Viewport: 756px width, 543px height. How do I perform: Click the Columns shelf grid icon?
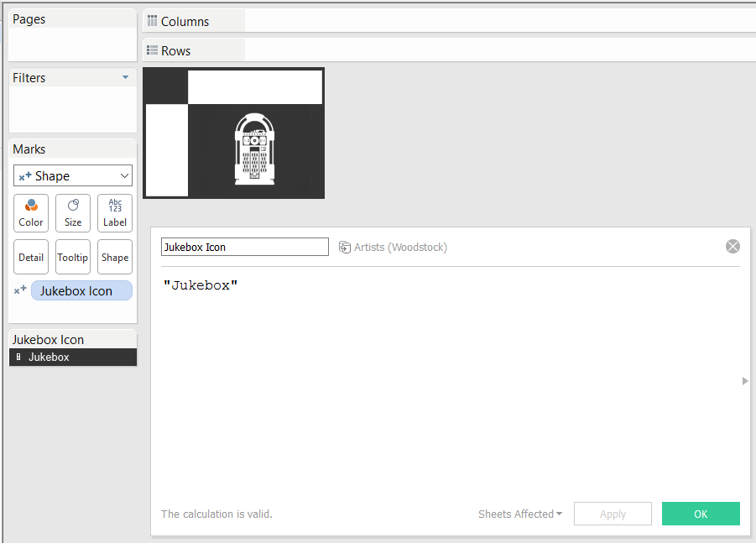coord(153,21)
